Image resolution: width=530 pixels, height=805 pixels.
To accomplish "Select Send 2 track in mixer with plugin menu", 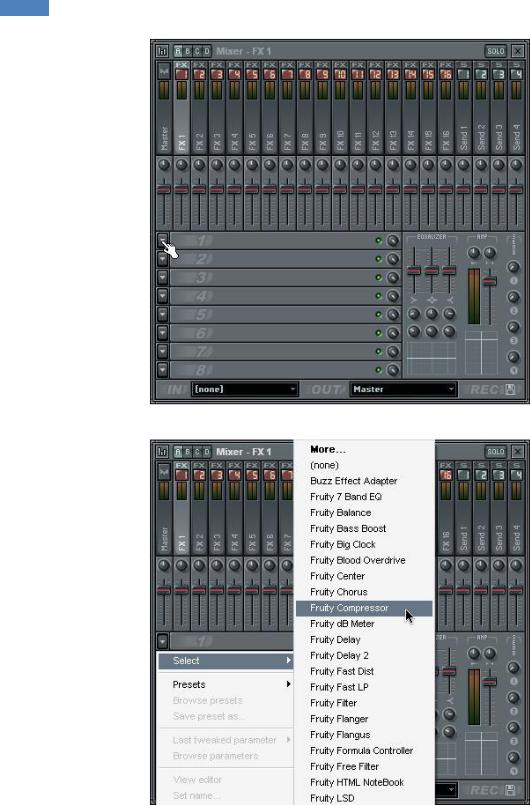I will tap(481, 507).
